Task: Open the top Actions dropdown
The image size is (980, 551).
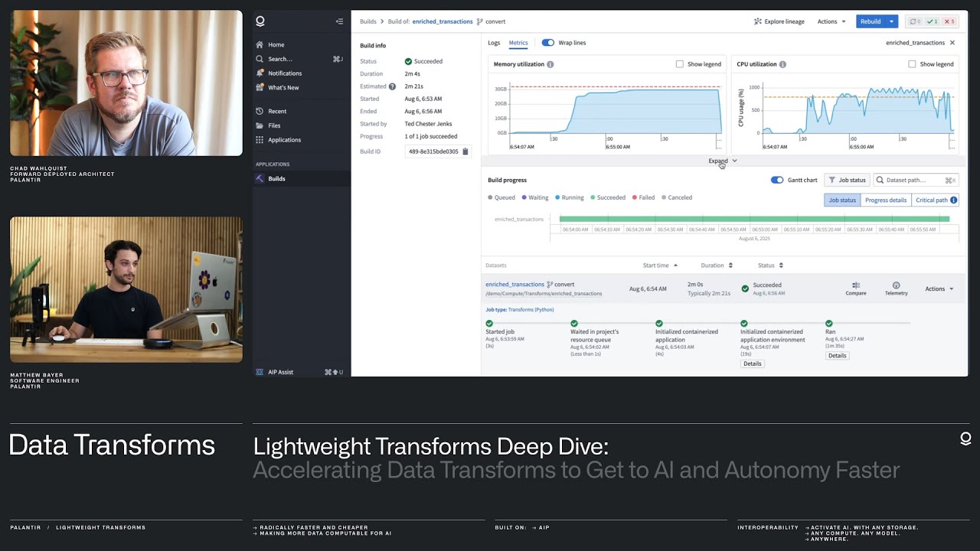Action: point(831,21)
